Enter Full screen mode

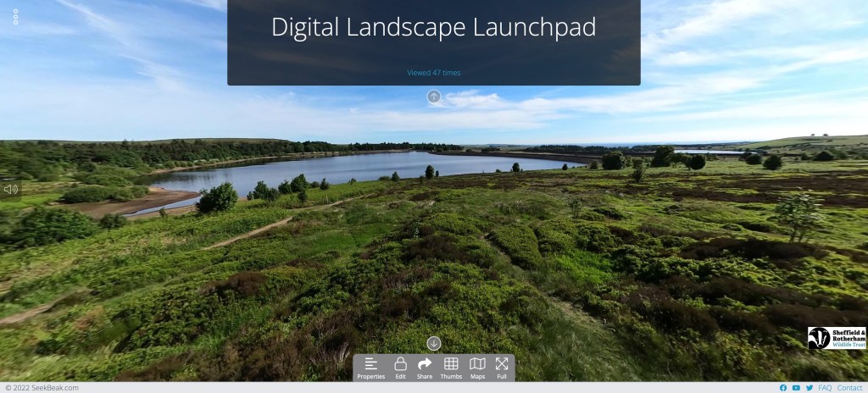click(x=502, y=368)
